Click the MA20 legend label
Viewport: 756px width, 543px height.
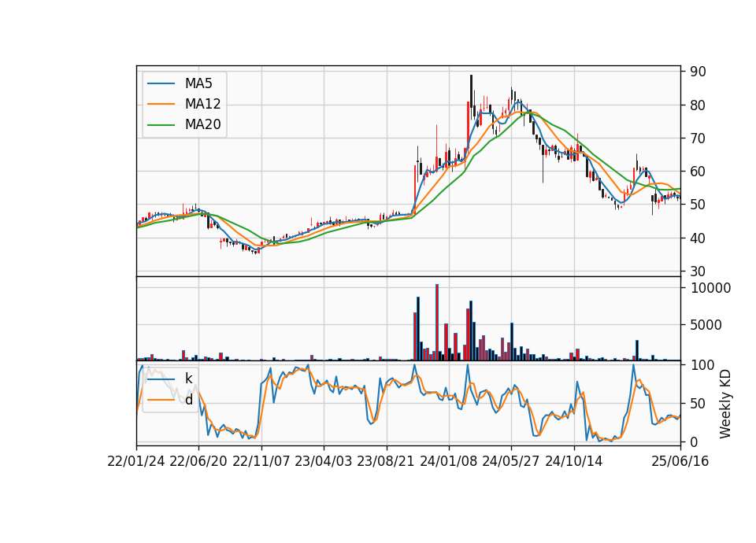202,125
